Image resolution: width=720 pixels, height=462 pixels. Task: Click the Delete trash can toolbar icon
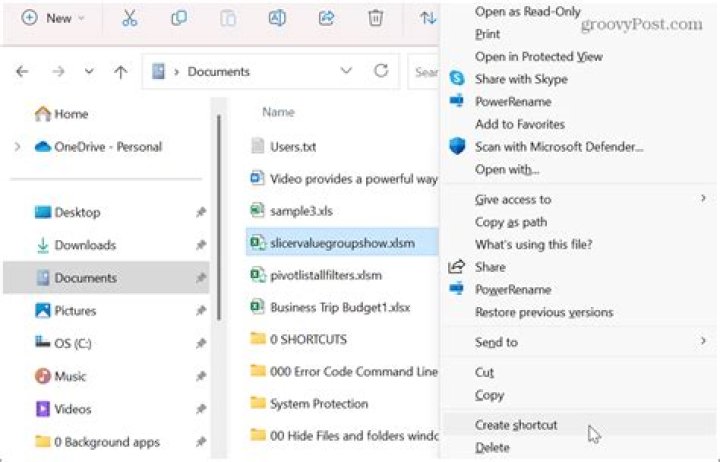[375, 18]
